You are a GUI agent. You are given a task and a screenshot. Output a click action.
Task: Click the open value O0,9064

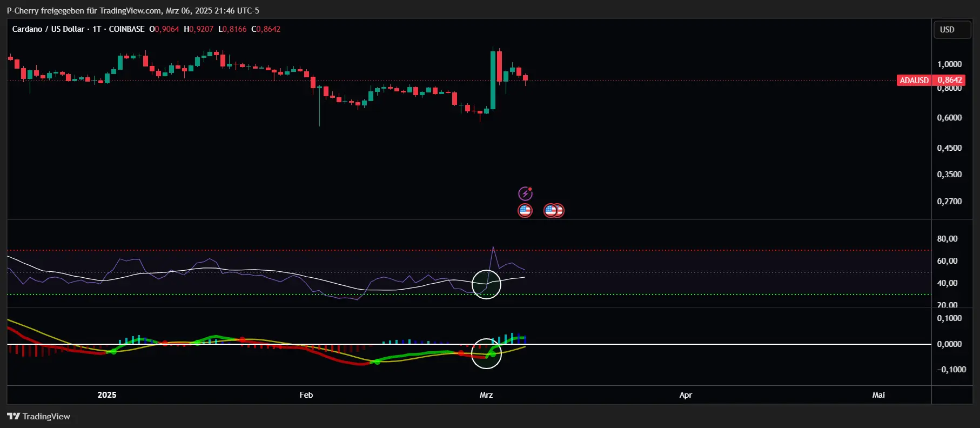(164, 29)
